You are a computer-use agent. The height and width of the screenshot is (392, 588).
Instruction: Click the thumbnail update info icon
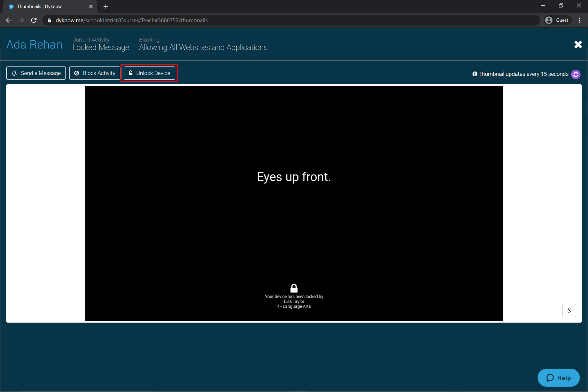[x=474, y=74]
